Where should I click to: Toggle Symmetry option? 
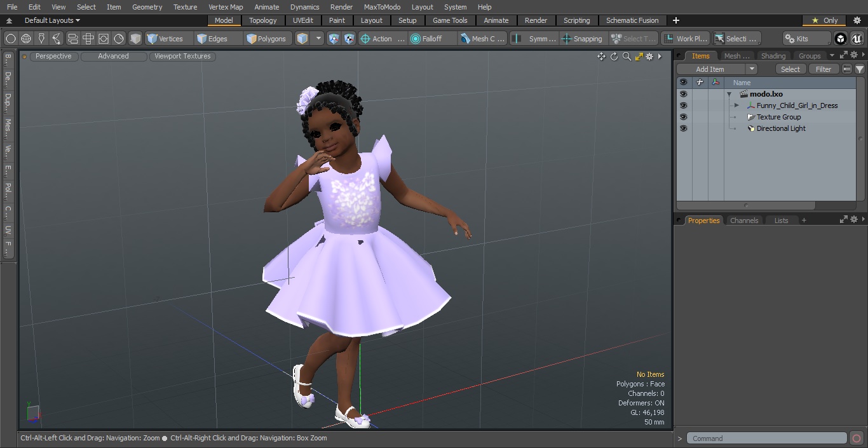(x=534, y=39)
